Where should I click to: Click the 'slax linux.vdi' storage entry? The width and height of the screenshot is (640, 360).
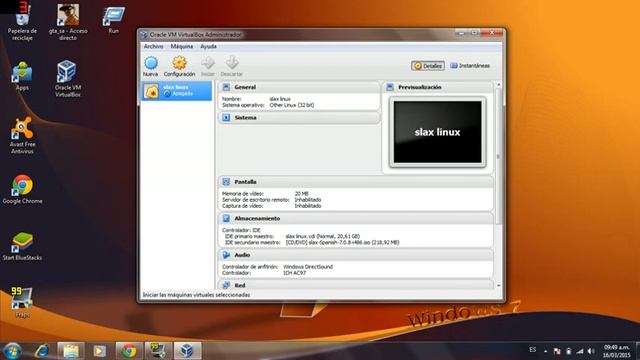click(x=322, y=236)
